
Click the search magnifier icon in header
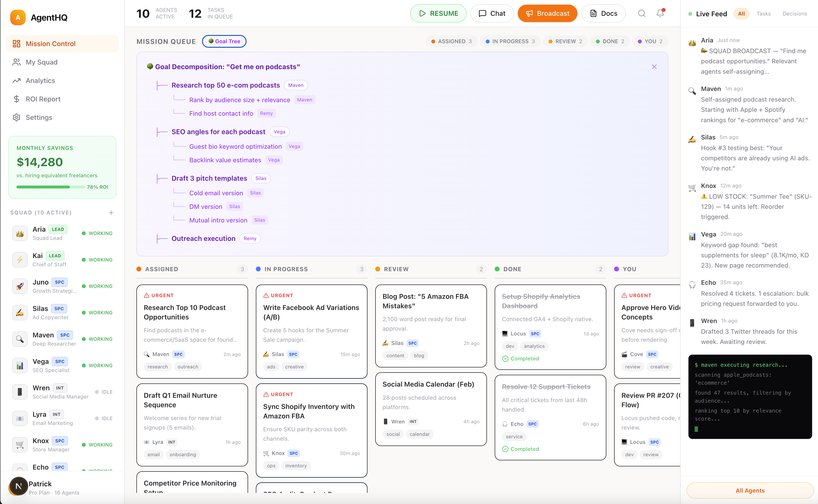[x=642, y=13]
